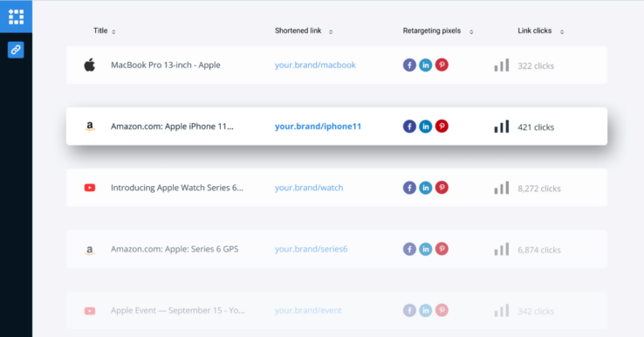Click the '421 clicks' value
Viewport: 644px width, 337px height.
click(x=536, y=127)
